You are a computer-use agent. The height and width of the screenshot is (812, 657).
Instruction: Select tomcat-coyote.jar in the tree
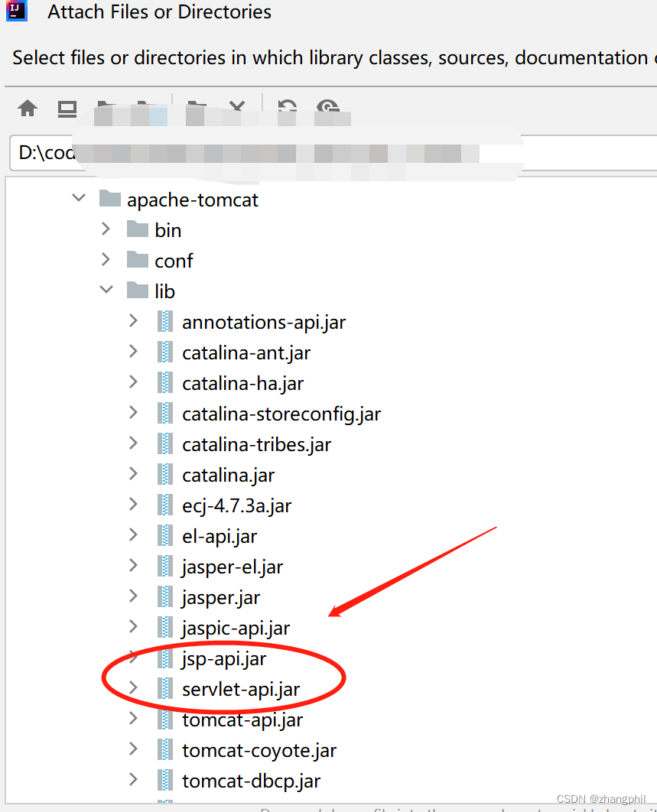click(259, 749)
